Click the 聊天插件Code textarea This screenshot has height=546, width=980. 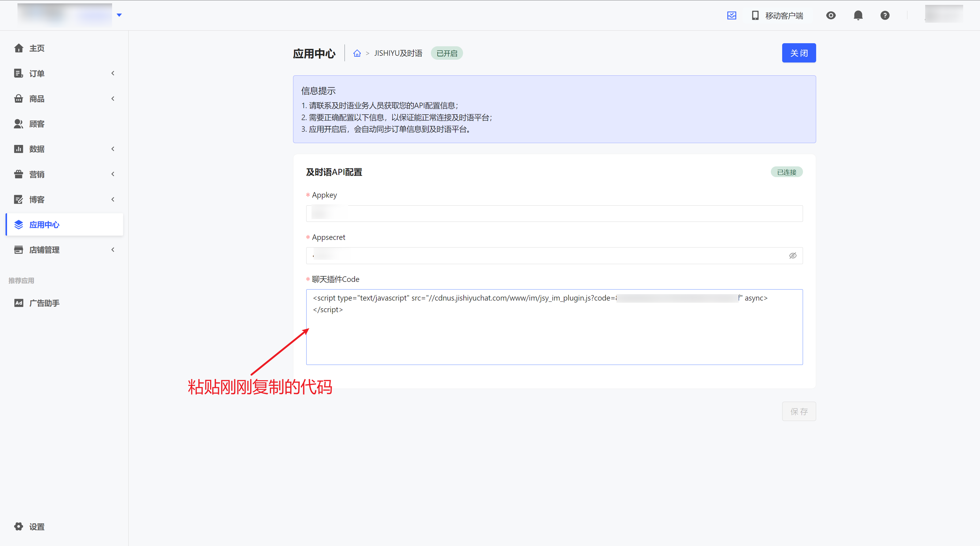[x=554, y=327]
